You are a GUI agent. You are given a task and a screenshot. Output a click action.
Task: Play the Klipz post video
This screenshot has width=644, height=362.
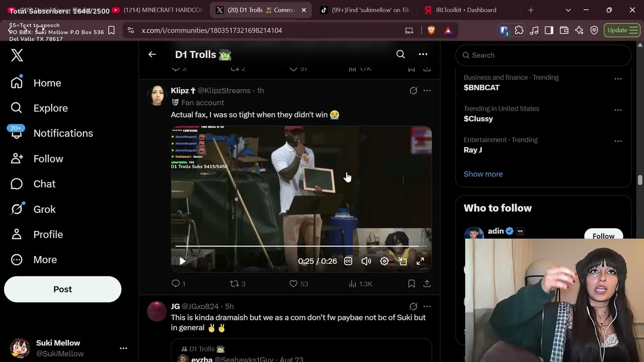[183, 261]
